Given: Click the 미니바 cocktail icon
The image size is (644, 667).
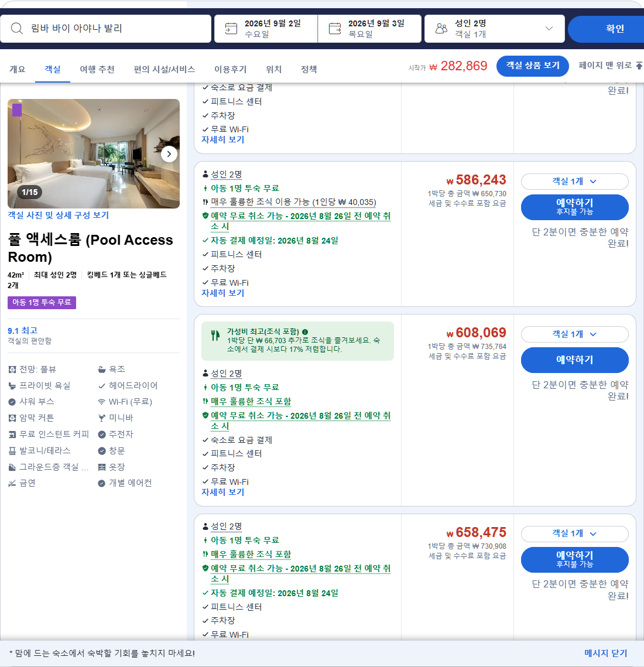Looking at the screenshot, I should pos(102,418).
